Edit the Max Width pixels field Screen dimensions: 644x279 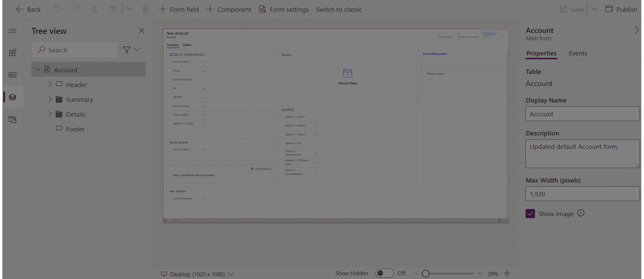pyautogui.click(x=582, y=194)
